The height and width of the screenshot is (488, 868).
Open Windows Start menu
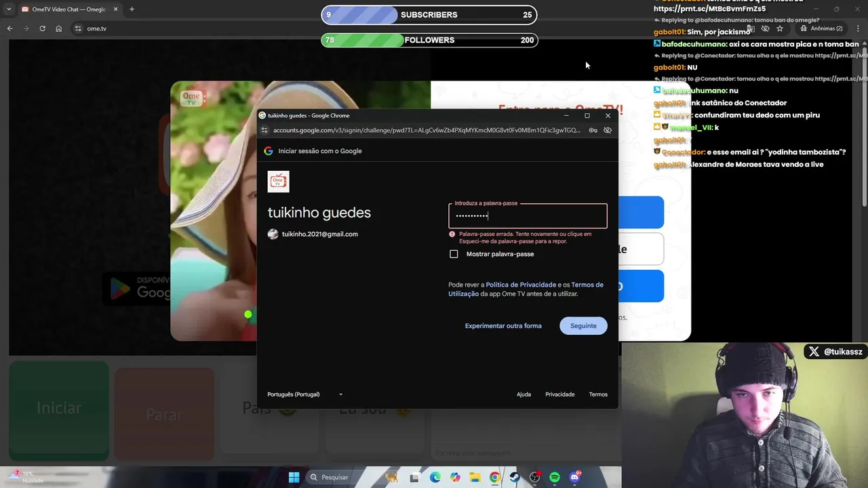[294, 477]
